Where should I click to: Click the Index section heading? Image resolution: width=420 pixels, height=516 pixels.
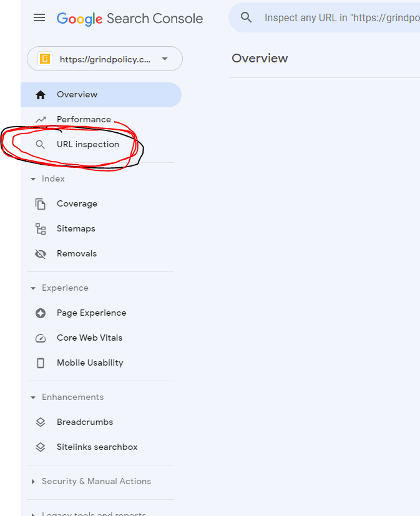point(53,178)
